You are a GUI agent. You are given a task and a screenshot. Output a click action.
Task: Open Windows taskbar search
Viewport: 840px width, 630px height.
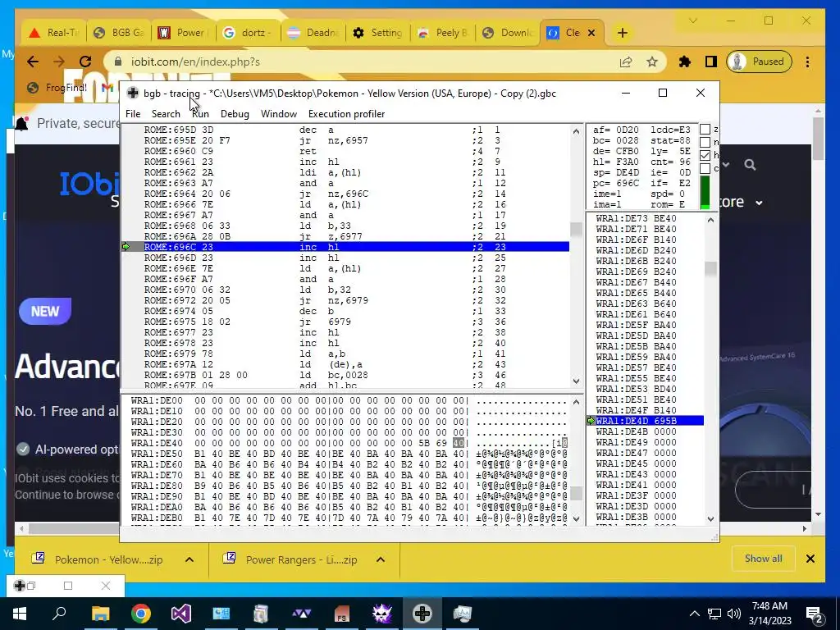click(59, 614)
